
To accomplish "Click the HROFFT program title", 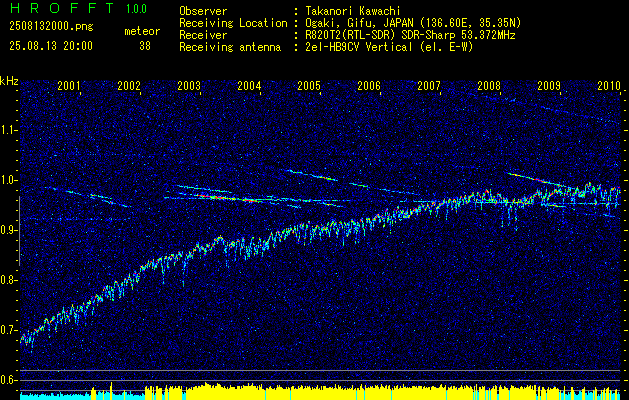I will point(62,8).
